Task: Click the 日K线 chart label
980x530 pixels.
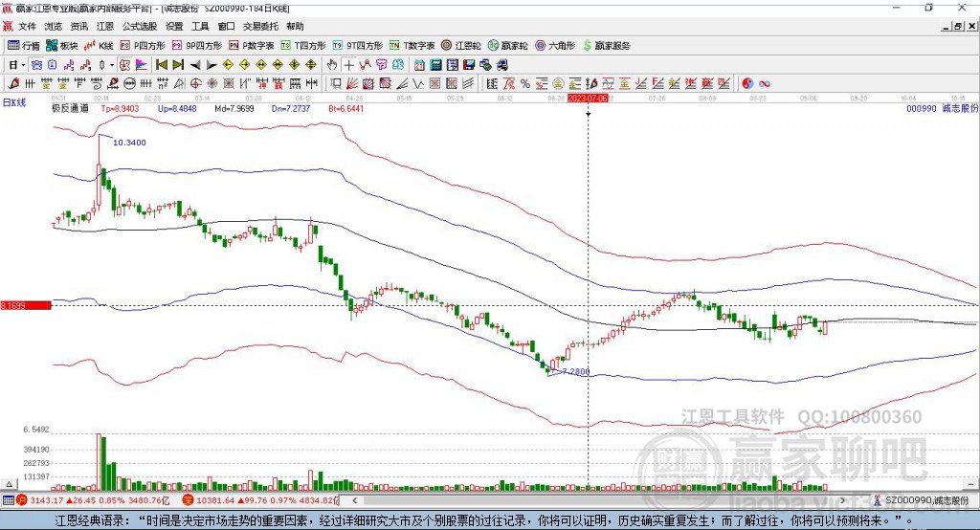Action: pos(13,101)
